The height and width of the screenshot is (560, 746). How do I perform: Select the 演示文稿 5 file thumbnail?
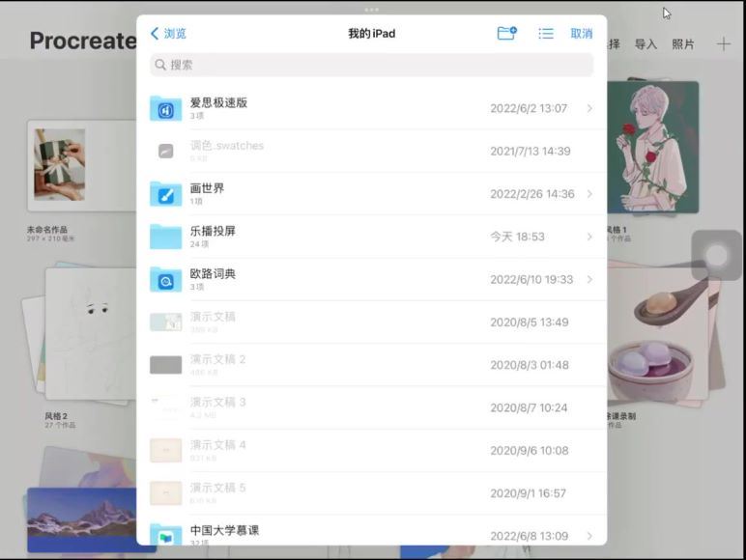tap(165, 493)
